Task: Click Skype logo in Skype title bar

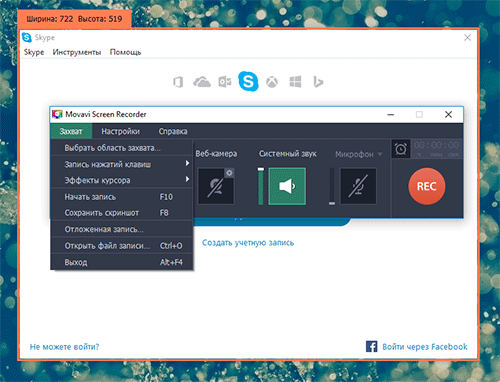Action: tap(27, 37)
